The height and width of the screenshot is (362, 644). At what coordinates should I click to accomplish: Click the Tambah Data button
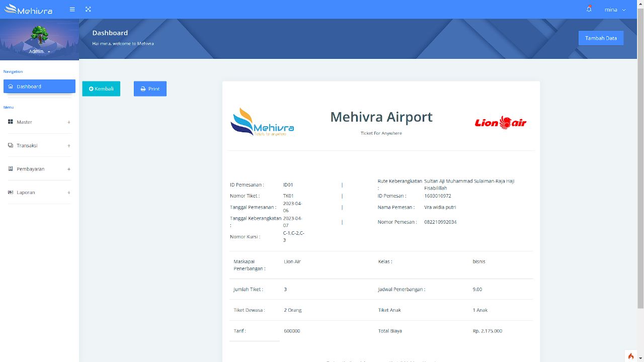tap(601, 38)
